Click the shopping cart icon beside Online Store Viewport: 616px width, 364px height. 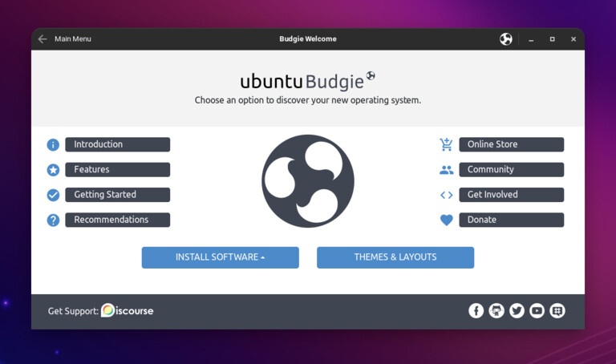446,144
